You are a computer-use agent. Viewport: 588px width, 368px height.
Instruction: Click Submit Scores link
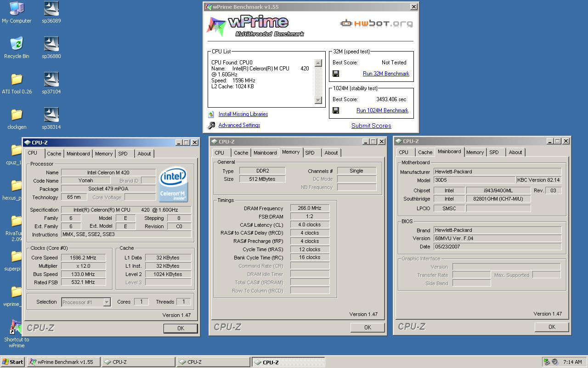click(x=371, y=126)
